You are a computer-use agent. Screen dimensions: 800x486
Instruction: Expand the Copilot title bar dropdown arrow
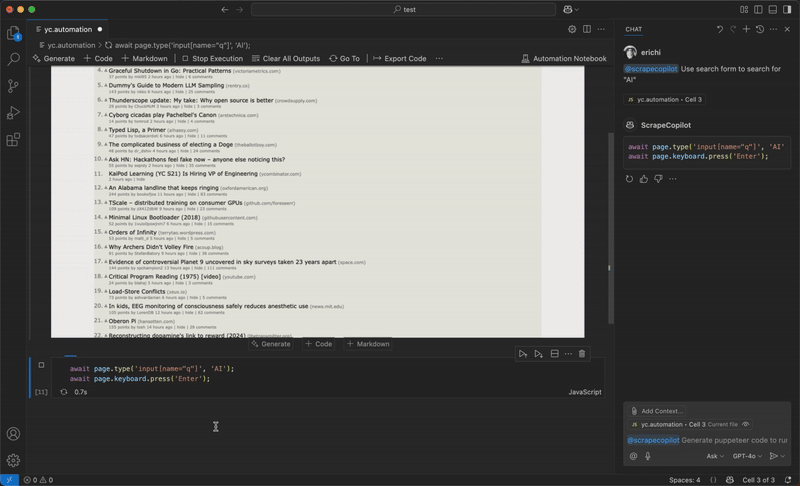tap(577, 9)
